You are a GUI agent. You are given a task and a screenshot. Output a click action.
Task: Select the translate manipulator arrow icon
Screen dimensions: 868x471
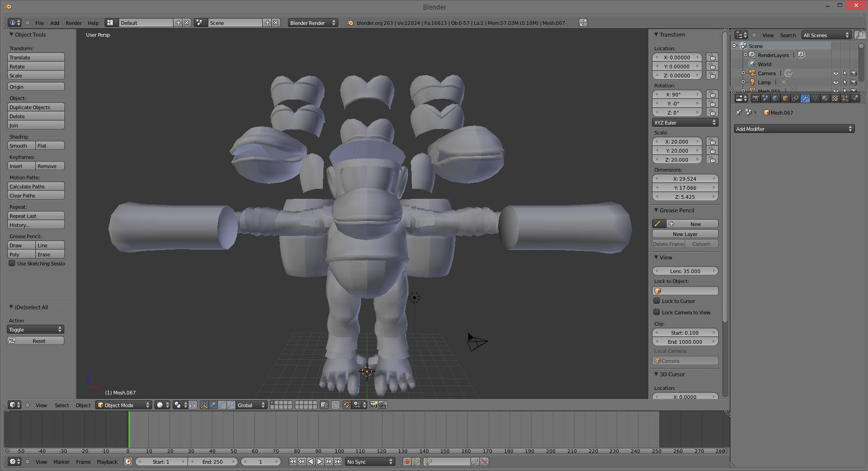tap(213, 405)
